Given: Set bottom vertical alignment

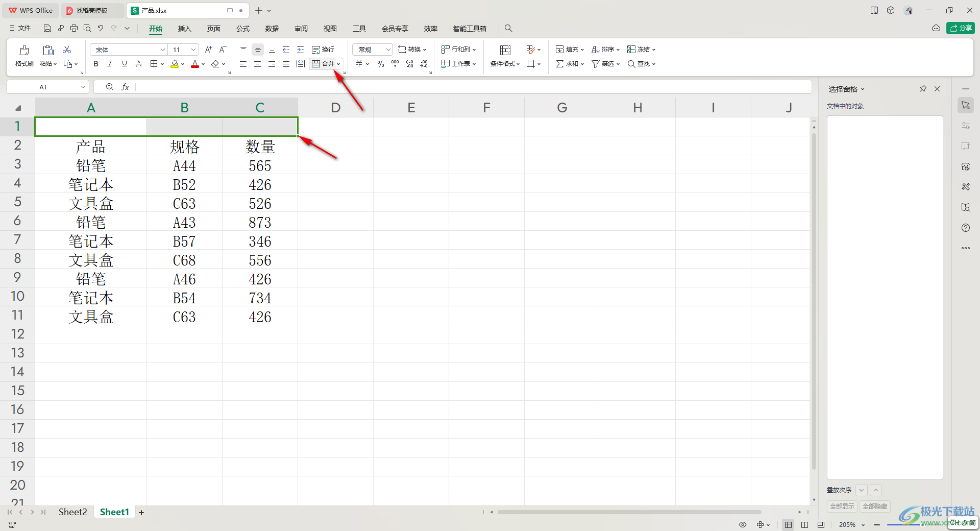Looking at the screenshot, I should 272,50.
